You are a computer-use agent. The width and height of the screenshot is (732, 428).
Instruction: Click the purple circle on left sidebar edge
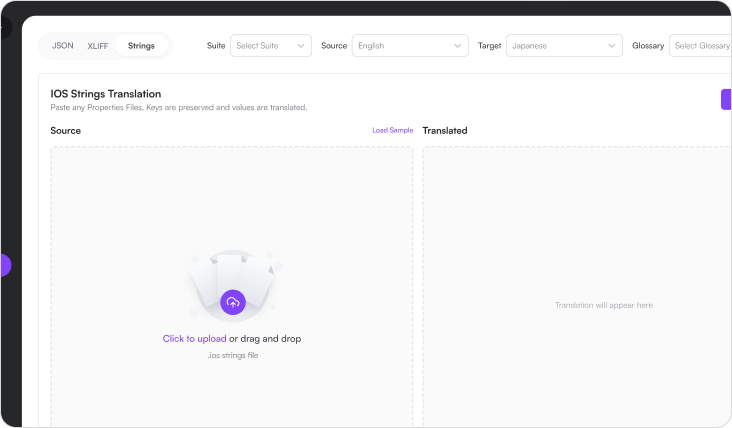4,265
